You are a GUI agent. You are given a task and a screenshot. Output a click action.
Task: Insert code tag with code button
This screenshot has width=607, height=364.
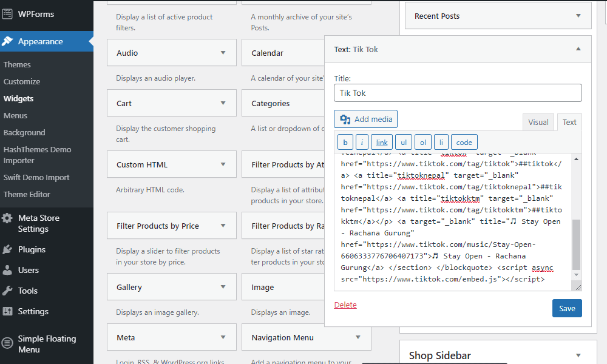coord(464,143)
